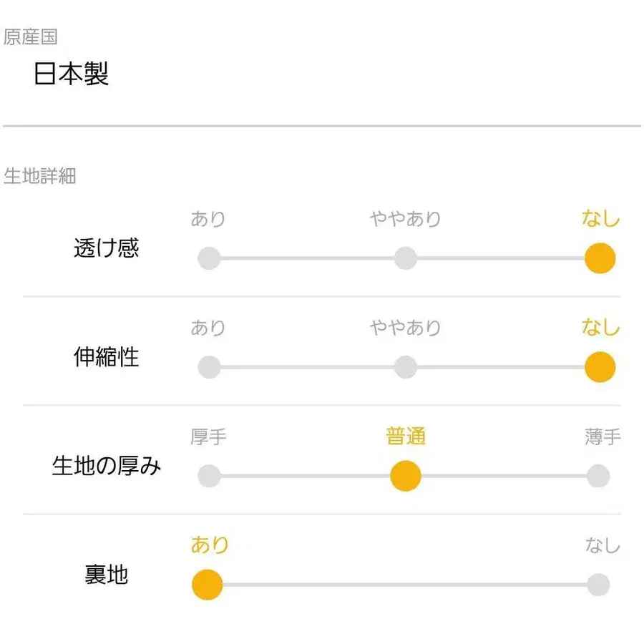Click the 透け感 row label
This screenshot has height=644, width=644.
tap(106, 250)
